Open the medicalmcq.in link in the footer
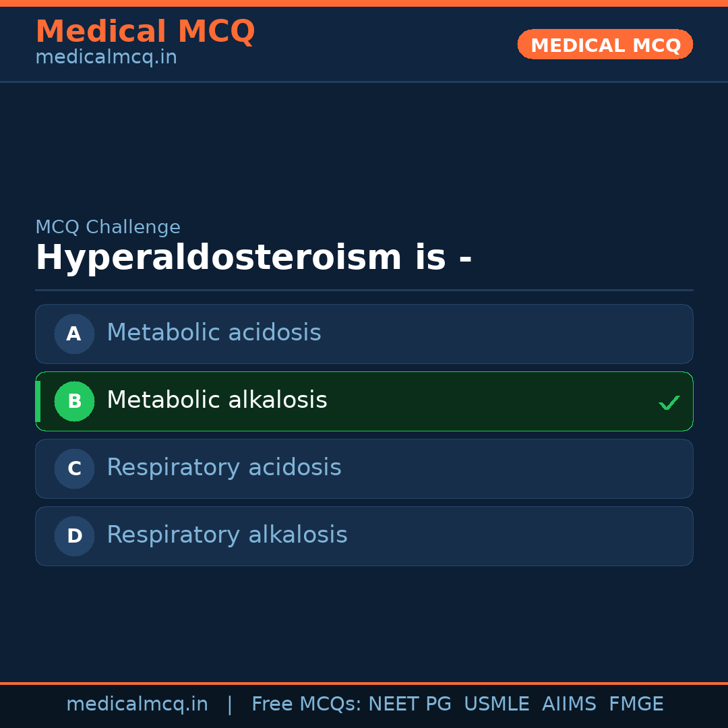The height and width of the screenshot is (728, 728). pyautogui.click(x=137, y=704)
